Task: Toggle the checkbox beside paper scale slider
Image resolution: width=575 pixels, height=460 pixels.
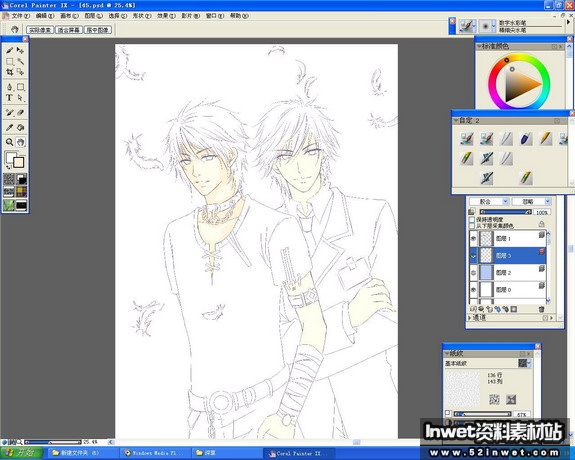Action: coord(448,413)
